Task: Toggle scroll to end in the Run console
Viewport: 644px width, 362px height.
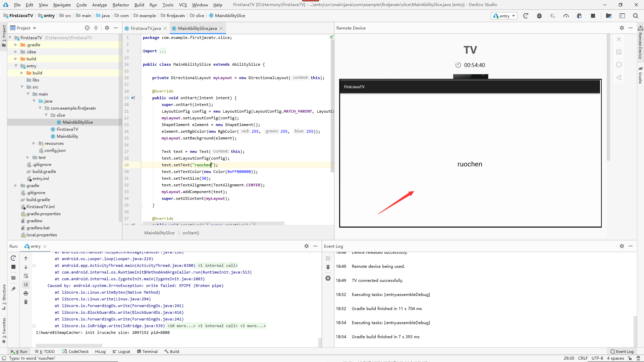Action: tap(26, 285)
